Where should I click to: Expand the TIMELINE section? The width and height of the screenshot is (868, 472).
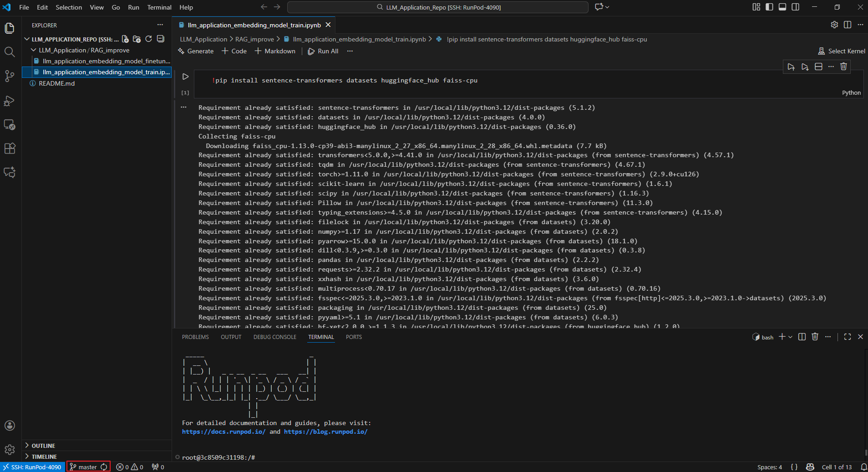[x=44, y=457]
